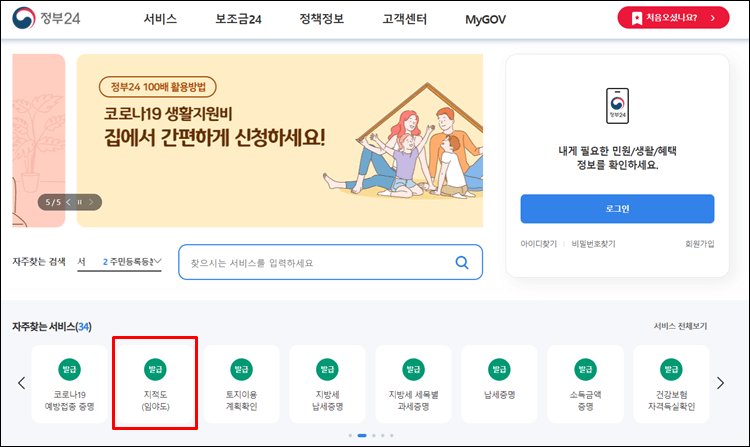Screen dimensions: 750x447
Task: Click the 처음오셨나요? red button
Action: (673, 18)
